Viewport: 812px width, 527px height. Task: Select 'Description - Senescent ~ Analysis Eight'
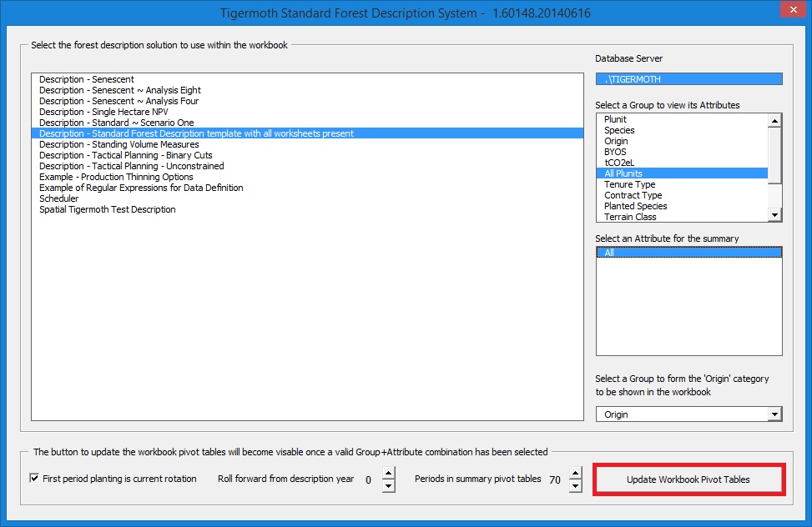(x=308, y=91)
